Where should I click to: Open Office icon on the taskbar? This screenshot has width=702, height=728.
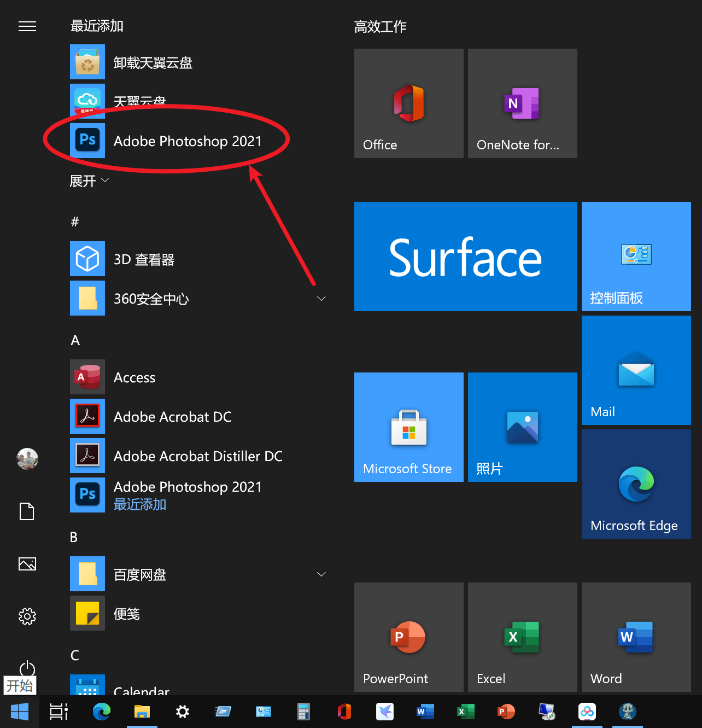point(344,712)
